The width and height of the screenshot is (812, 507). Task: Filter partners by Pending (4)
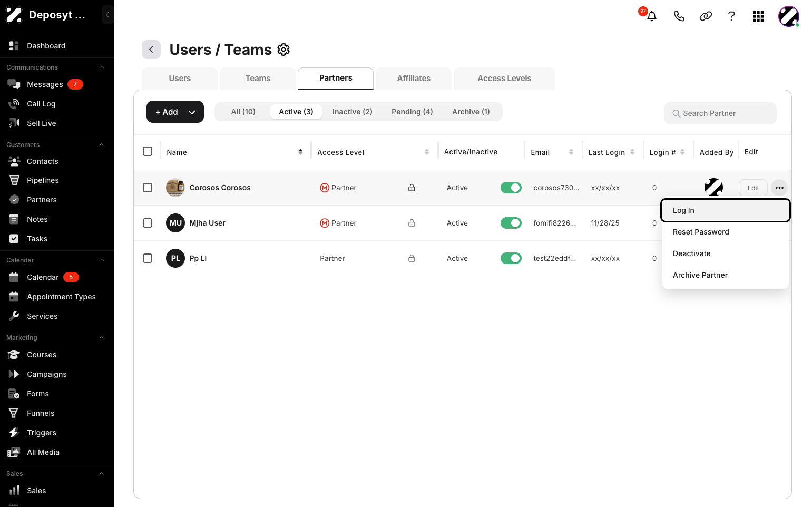(x=412, y=112)
